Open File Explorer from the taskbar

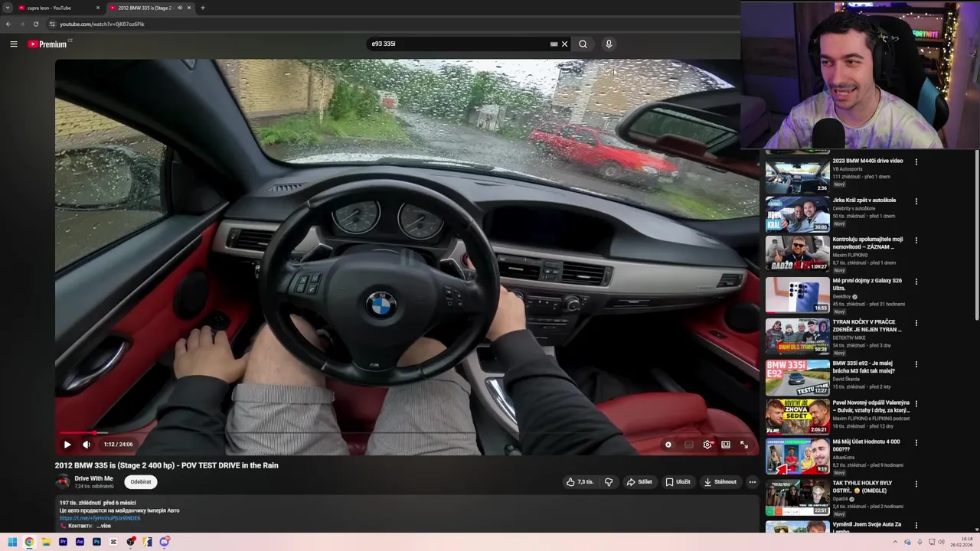[46, 542]
